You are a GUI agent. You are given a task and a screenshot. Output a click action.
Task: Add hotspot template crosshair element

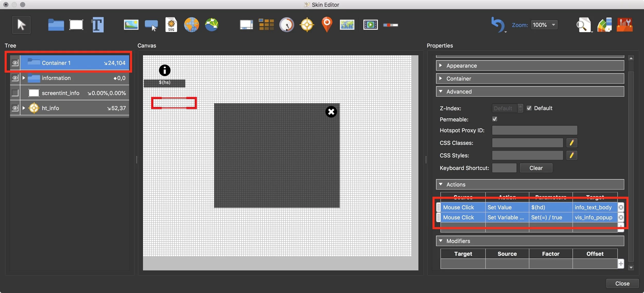point(307,25)
